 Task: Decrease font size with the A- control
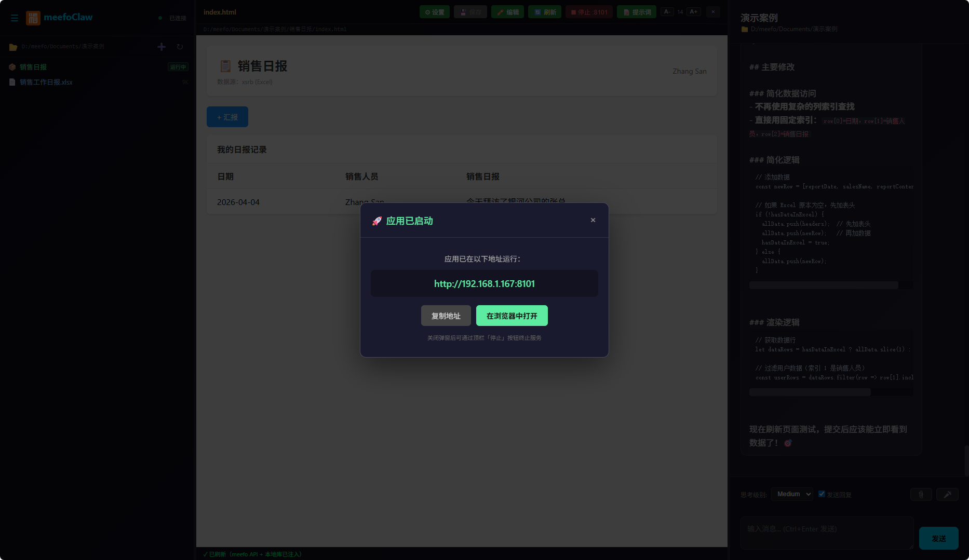pyautogui.click(x=667, y=11)
